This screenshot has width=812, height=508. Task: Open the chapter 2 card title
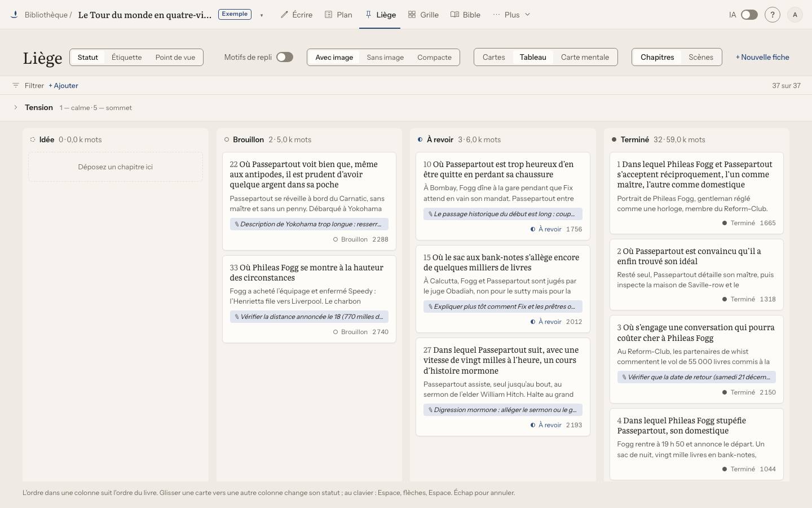[x=689, y=256]
